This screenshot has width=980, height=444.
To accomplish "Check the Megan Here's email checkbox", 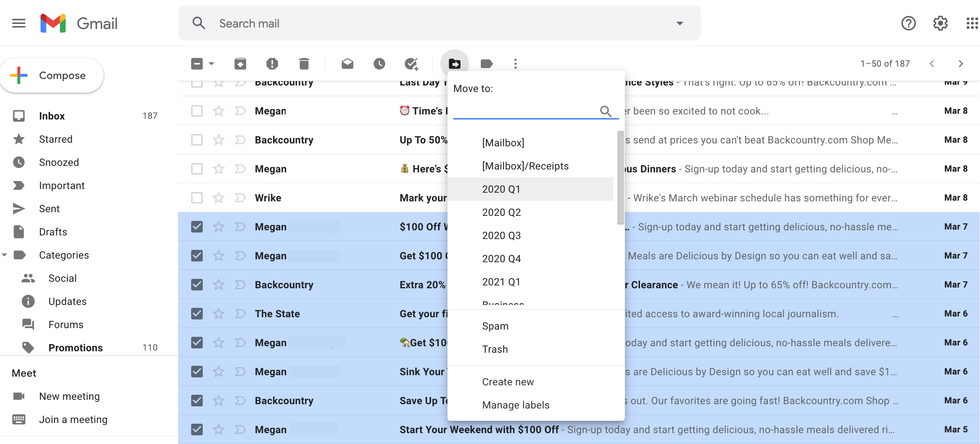I will pos(197,169).
